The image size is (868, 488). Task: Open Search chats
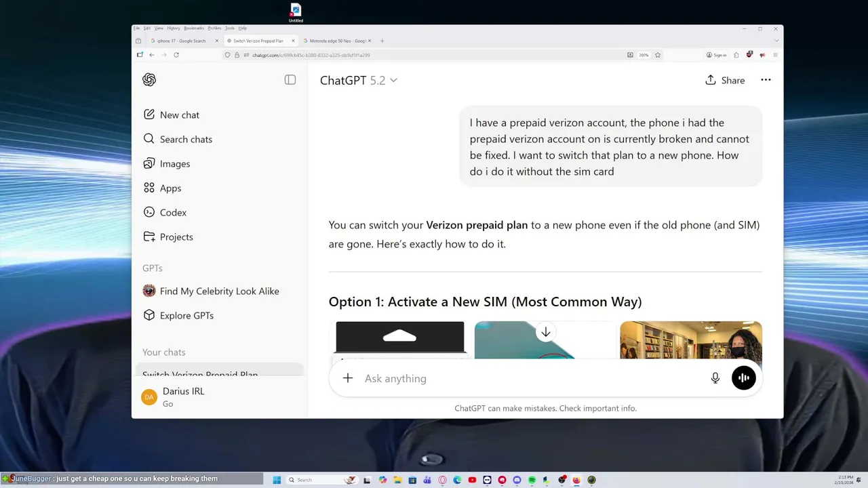[219, 139]
